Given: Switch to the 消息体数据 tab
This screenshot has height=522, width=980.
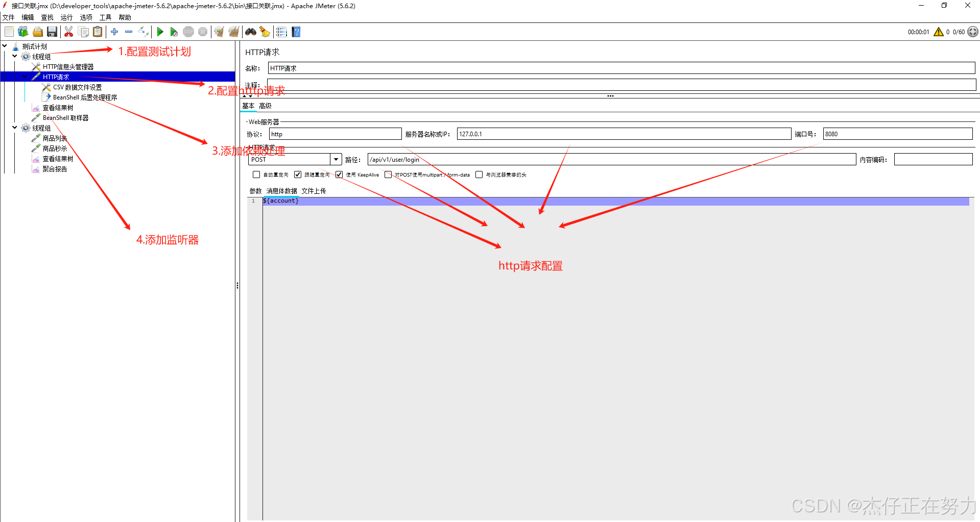Looking at the screenshot, I should pos(281,191).
